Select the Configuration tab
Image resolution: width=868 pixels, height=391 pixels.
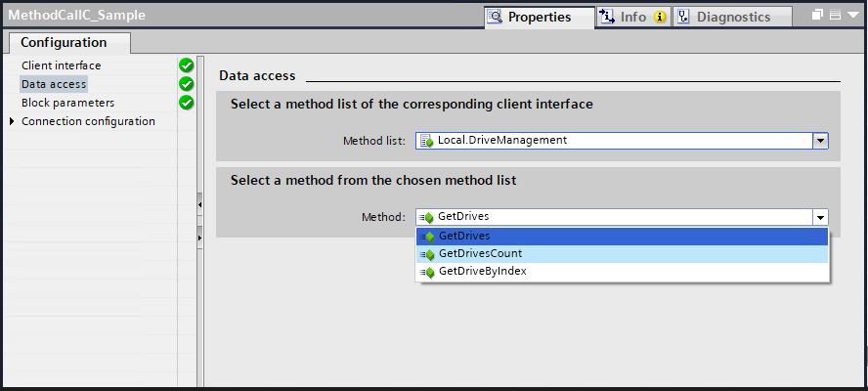tap(64, 42)
